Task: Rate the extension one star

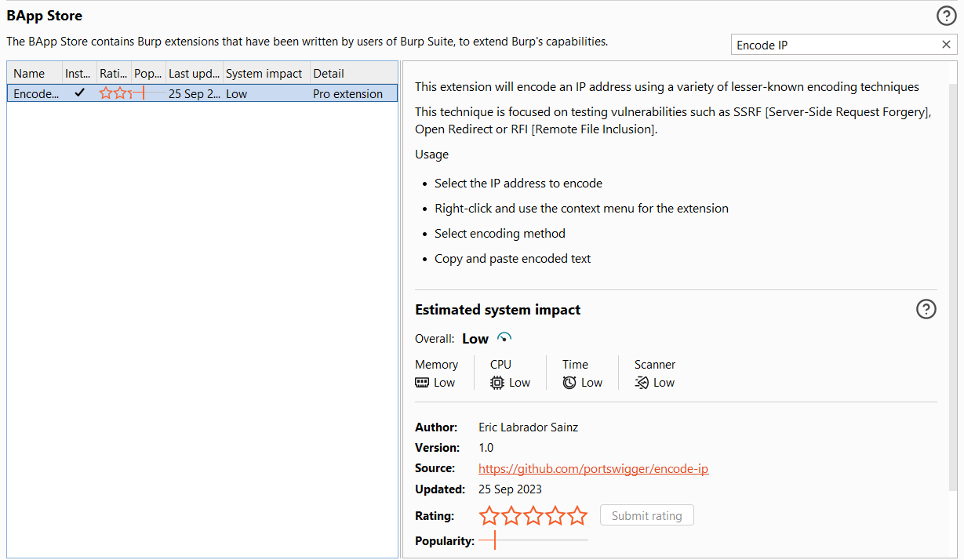Action: pos(489,515)
